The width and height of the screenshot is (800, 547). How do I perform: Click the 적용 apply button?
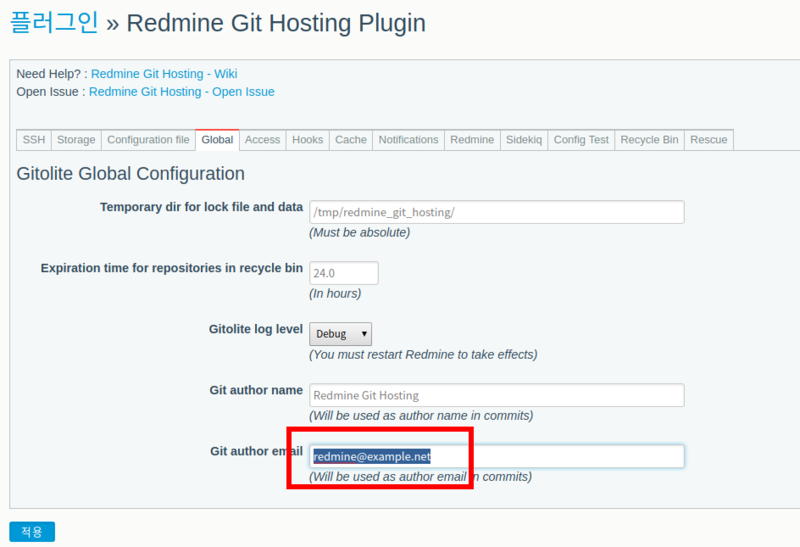(x=32, y=532)
